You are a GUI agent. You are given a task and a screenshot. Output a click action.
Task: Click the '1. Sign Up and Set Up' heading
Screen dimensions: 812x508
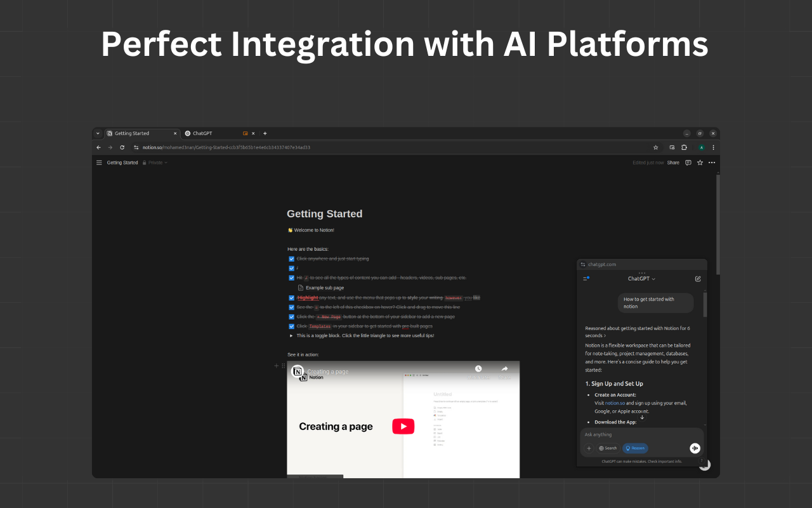coord(614,384)
